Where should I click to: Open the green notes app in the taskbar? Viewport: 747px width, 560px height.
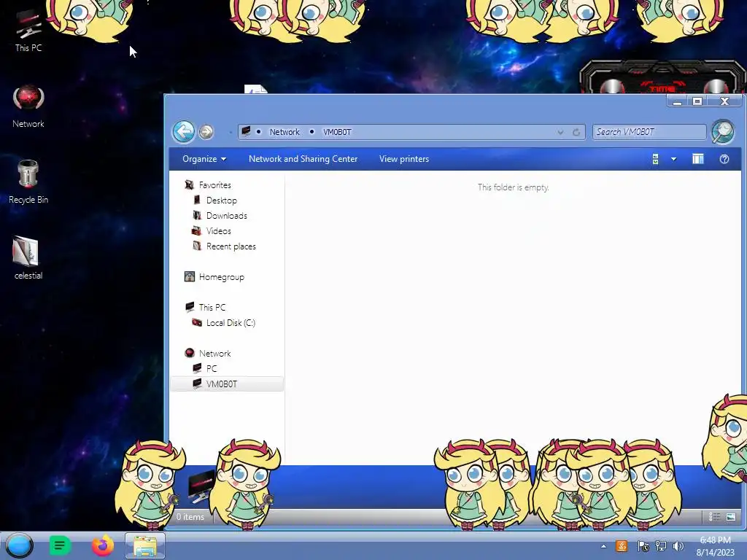60,545
